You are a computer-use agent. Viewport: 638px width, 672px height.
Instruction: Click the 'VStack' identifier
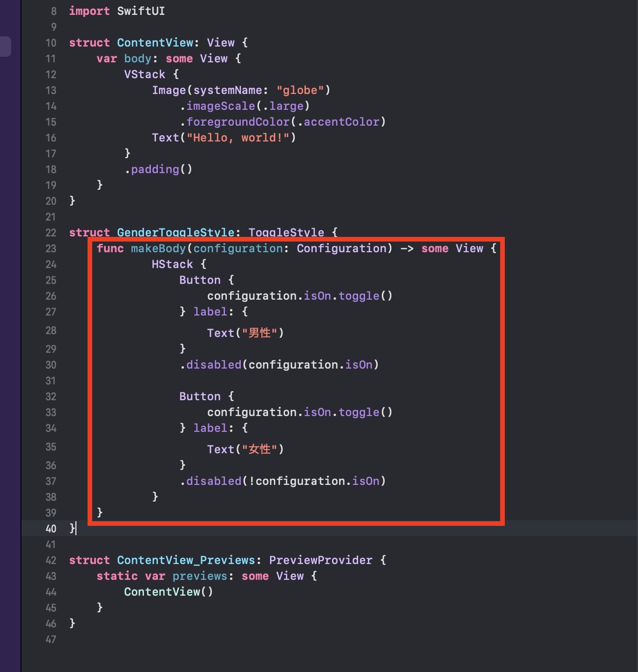tap(145, 74)
